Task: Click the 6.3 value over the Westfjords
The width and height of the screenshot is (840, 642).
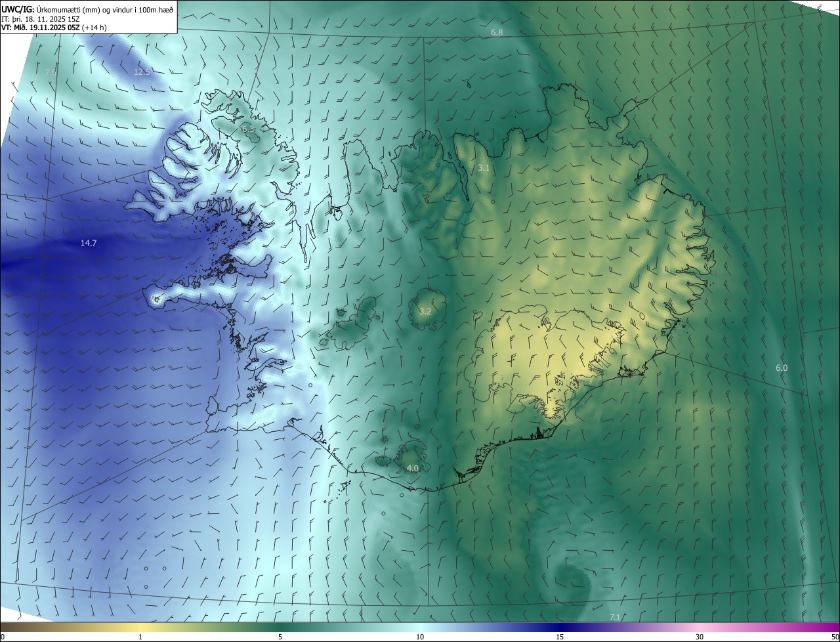Action: pyautogui.click(x=249, y=129)
